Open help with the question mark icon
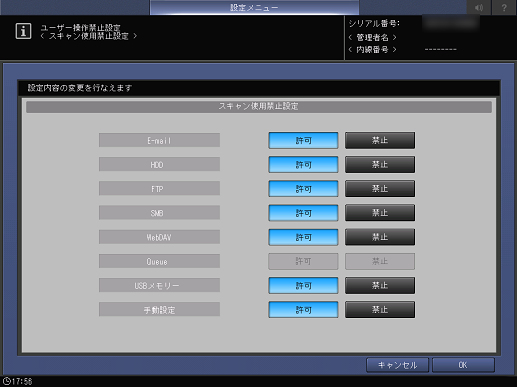 click(504, 7)
